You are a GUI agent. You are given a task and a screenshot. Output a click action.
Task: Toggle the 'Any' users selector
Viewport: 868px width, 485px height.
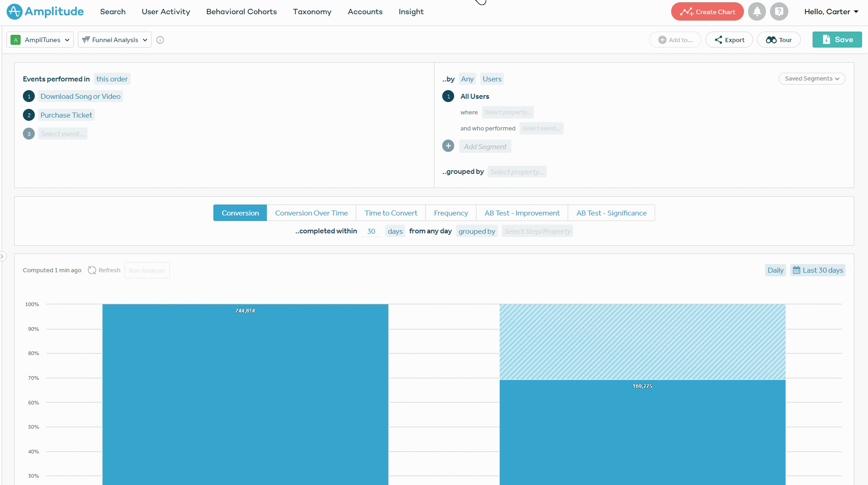pos(467,79)
